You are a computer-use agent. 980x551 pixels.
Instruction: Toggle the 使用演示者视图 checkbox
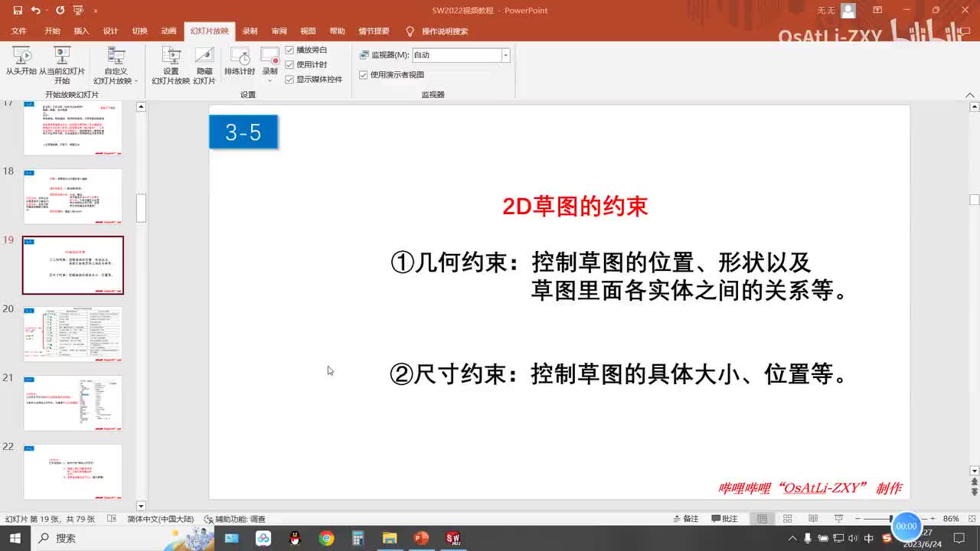click(x=364, y=75)
